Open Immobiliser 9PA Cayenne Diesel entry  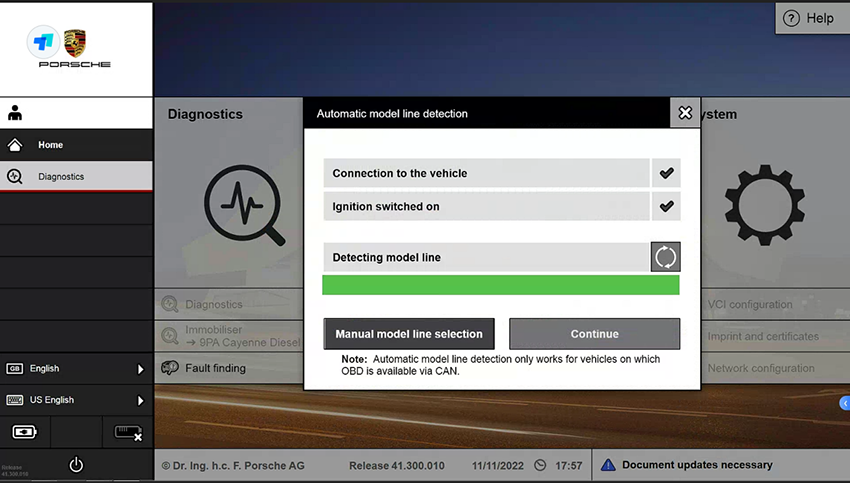coord(229,336)
